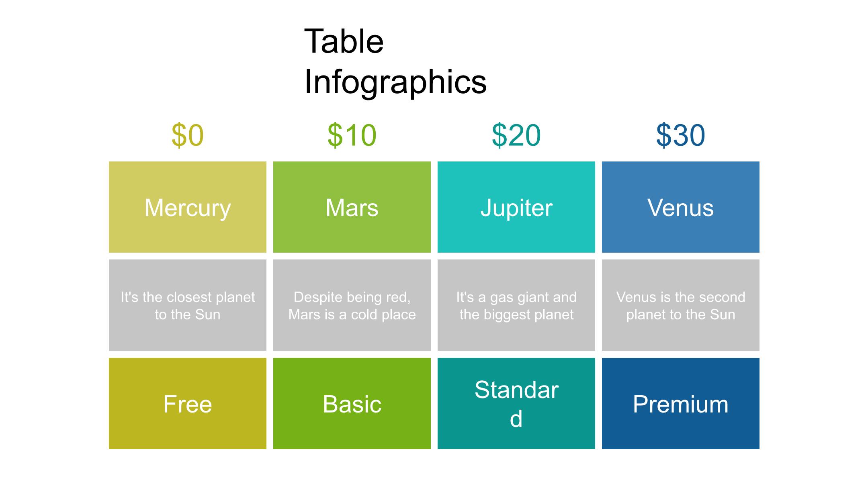
Task: Select the closest planet to the Sun description
Action: [x=188, y=305]
